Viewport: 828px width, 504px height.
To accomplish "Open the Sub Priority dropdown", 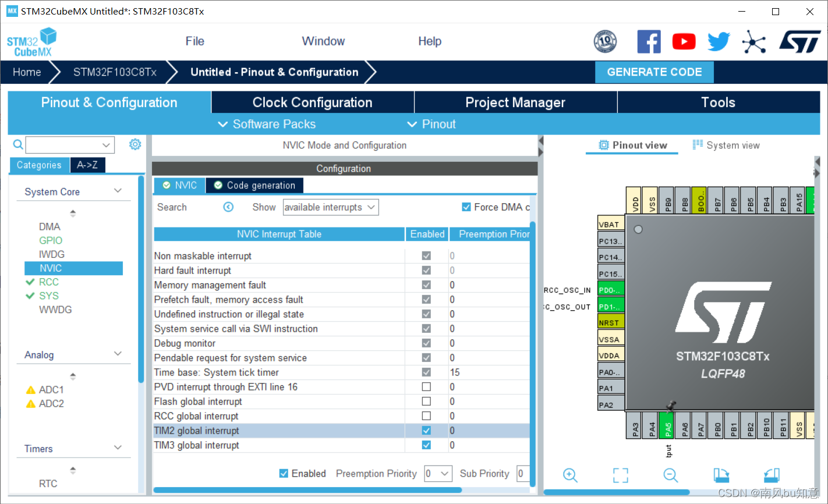I will tap(523, 474).
